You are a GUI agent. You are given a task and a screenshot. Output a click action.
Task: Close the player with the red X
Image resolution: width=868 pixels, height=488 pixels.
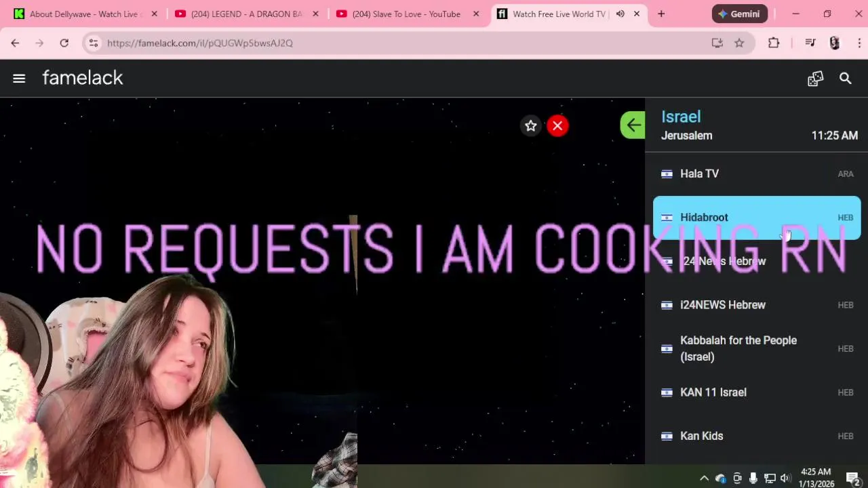[x=557, y=125]
